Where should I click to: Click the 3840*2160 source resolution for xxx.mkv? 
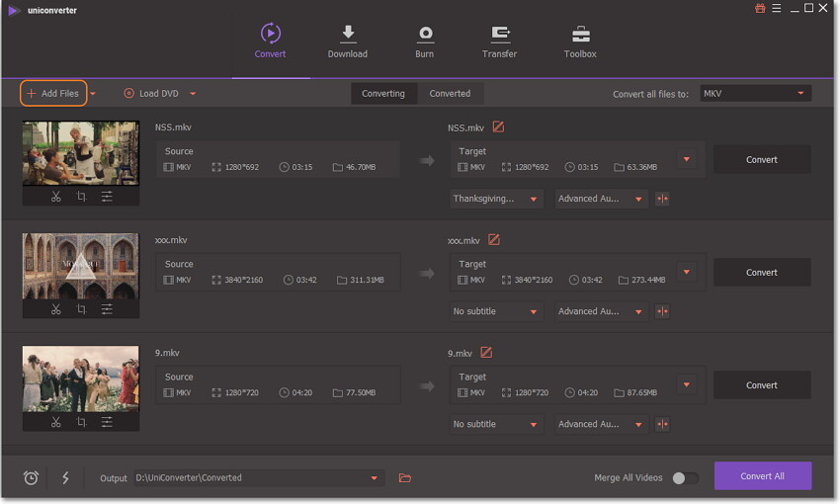244,280
